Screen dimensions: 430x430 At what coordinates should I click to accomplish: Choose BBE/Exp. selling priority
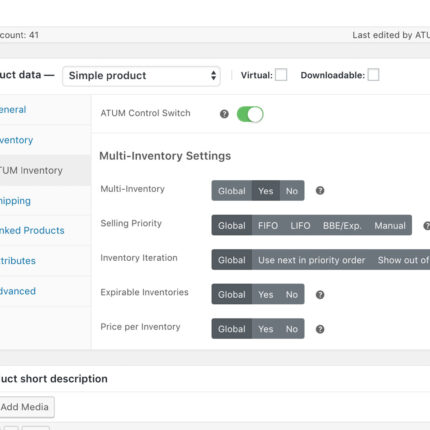click(342, 226)
